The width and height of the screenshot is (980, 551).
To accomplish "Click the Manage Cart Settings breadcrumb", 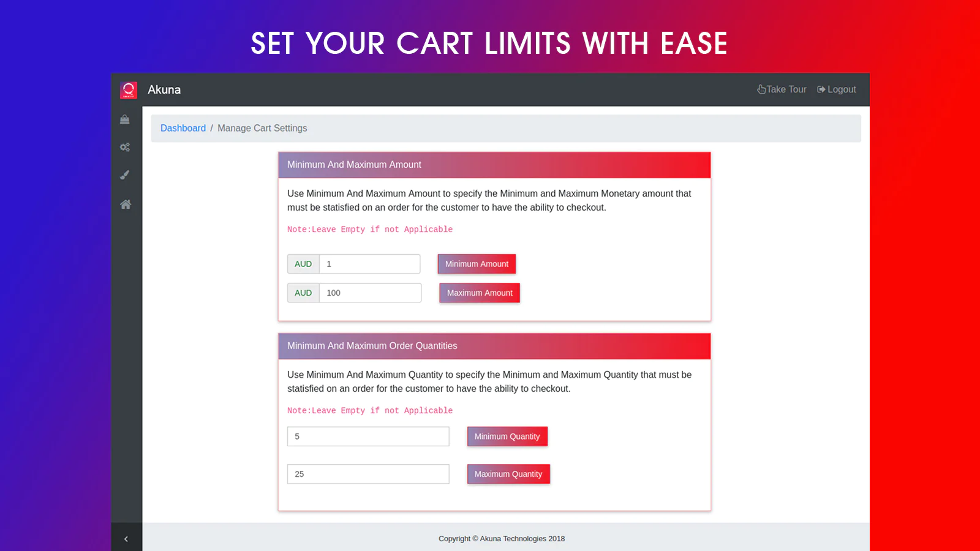I will tap(262, 128).
